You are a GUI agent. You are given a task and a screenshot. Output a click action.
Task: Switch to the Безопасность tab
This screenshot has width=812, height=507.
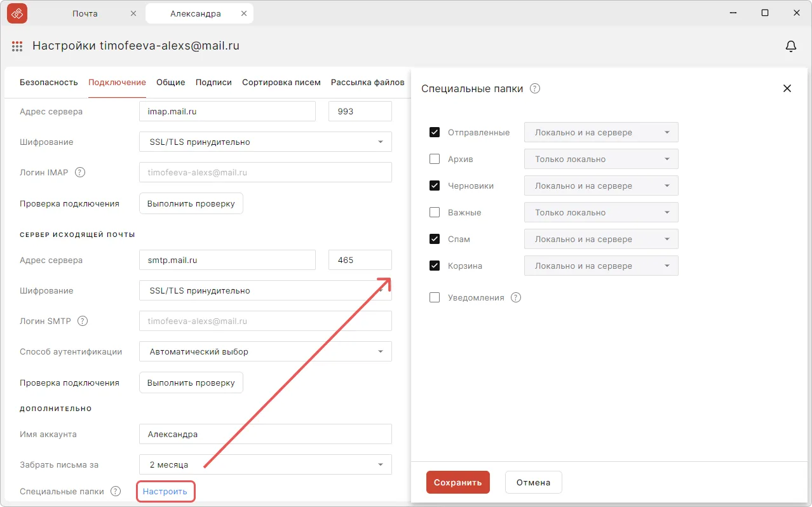pyautogui.click(x=49, y=83)
